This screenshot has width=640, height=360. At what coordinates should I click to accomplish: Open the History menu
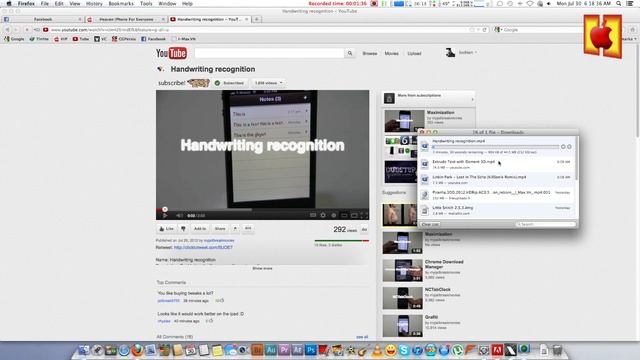pyautogui.click(x=94, y=4)
